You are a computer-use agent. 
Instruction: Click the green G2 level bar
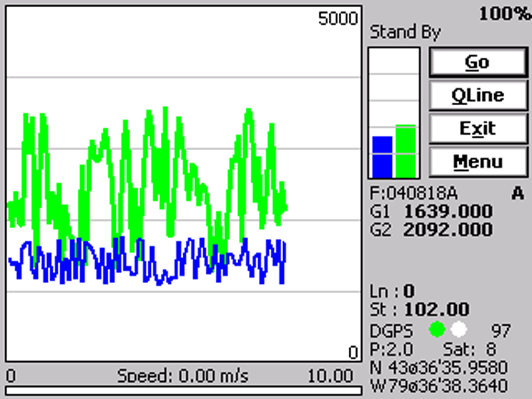pos(406,151)
